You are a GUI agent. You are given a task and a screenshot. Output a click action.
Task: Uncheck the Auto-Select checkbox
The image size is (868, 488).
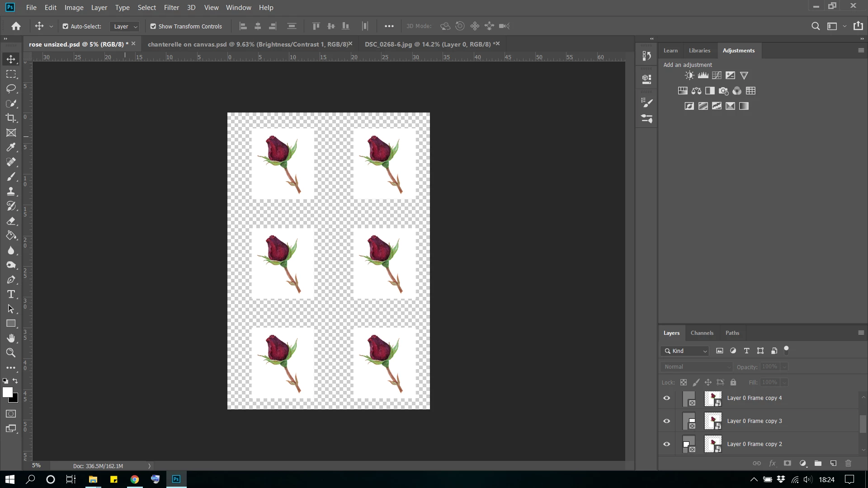(66, 26)
